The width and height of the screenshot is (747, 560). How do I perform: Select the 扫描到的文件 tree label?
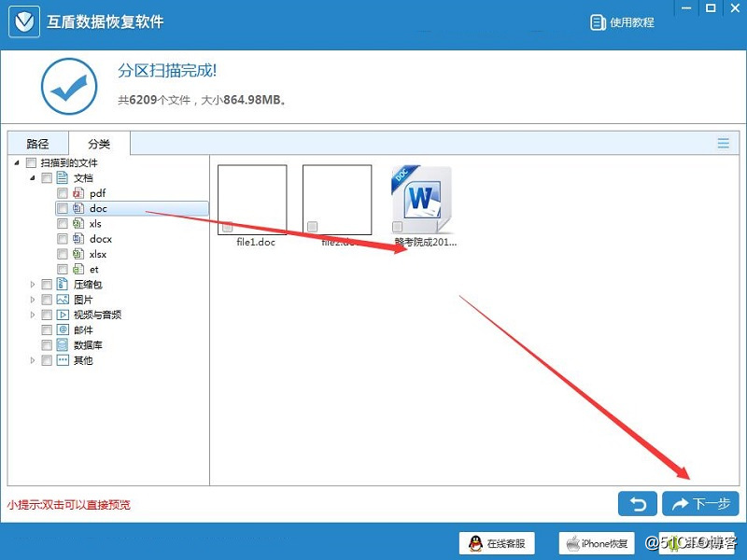(x=69, y=162)
